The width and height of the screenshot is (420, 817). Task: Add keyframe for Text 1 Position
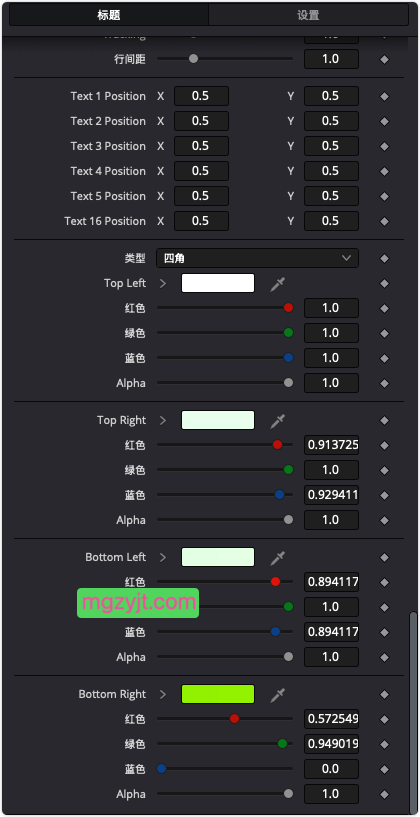click(385, 96)
